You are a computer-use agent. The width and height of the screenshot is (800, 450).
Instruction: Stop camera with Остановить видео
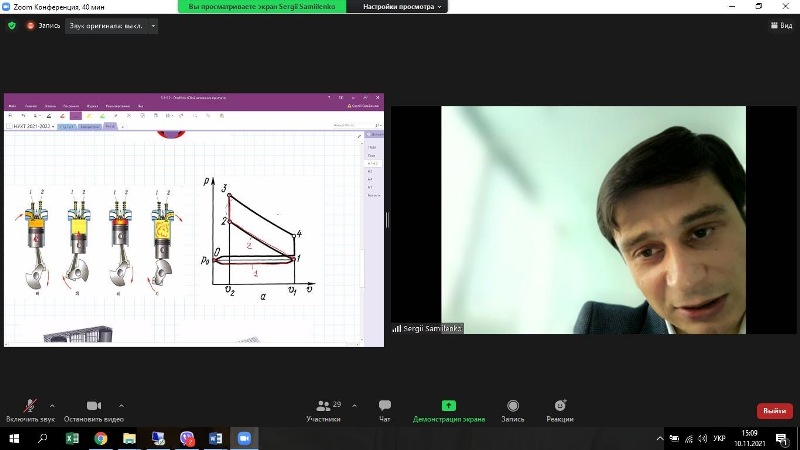coord(93,411)
